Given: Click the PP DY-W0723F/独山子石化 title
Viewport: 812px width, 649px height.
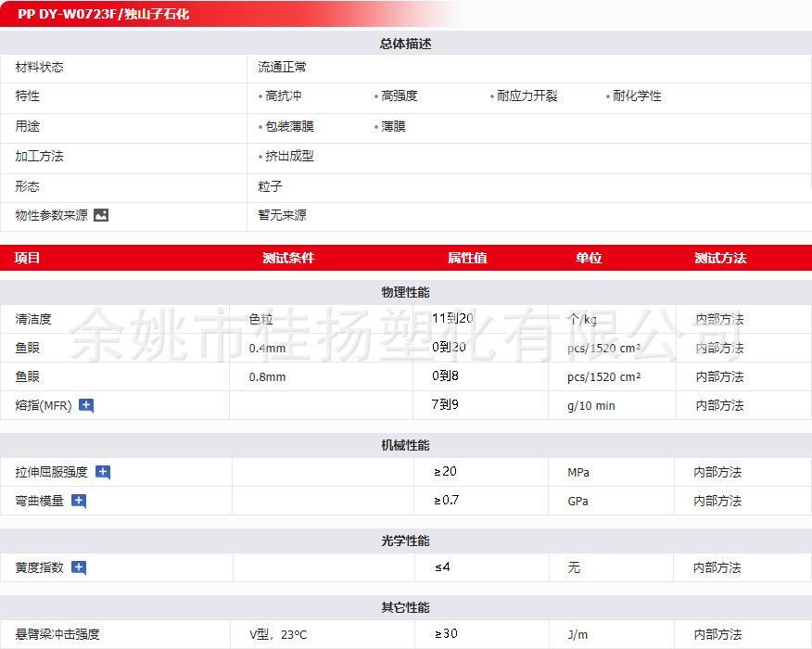Looking at the screenshot, I should 104,14.
